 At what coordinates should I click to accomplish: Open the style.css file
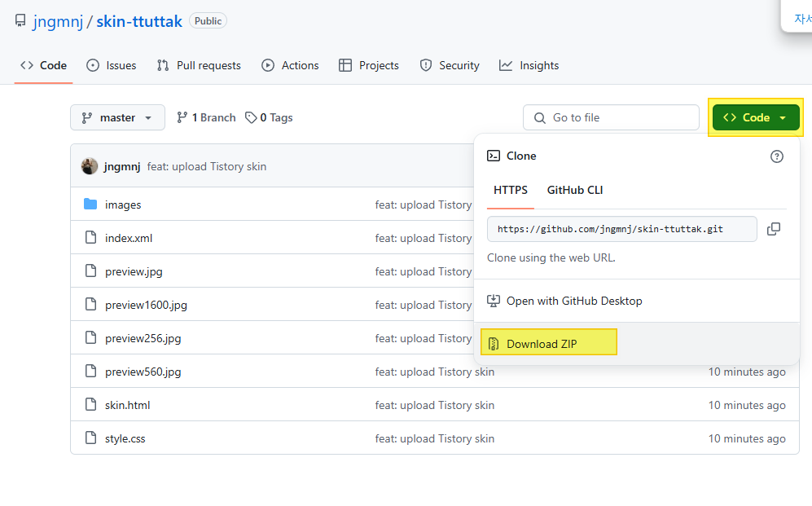pos(125,438)
